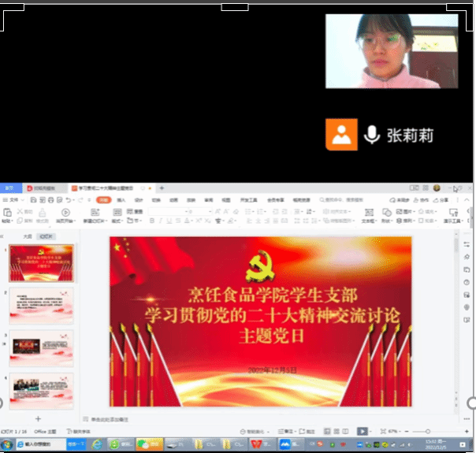Click the orange participant avatar icon
The height and width of the screenshot is (453, 476).
pos(341,135)
